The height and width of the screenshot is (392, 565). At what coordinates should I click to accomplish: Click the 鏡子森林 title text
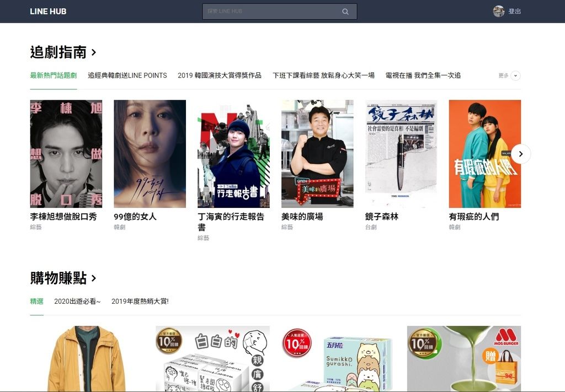[x=382, y=217]
